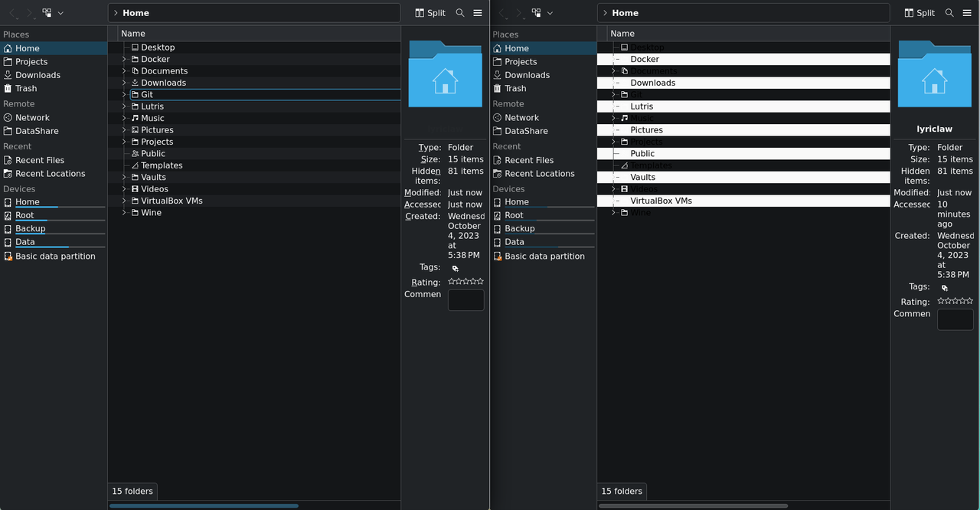The image size is (980, 510).
Task: Expand VirtualBox VMs folder in left window
Action: pyautogui.click(x=124, y=201)
